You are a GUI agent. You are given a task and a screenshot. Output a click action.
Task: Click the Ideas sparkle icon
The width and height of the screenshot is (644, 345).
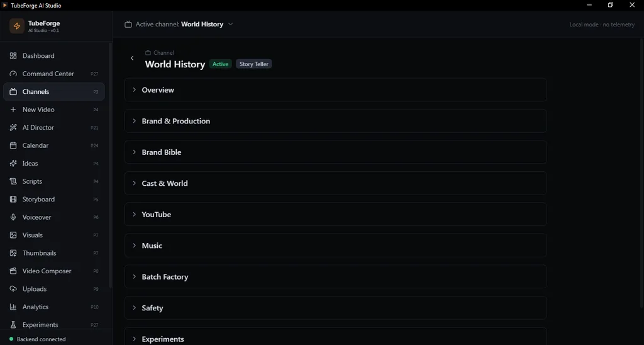[x=13, y=163]
